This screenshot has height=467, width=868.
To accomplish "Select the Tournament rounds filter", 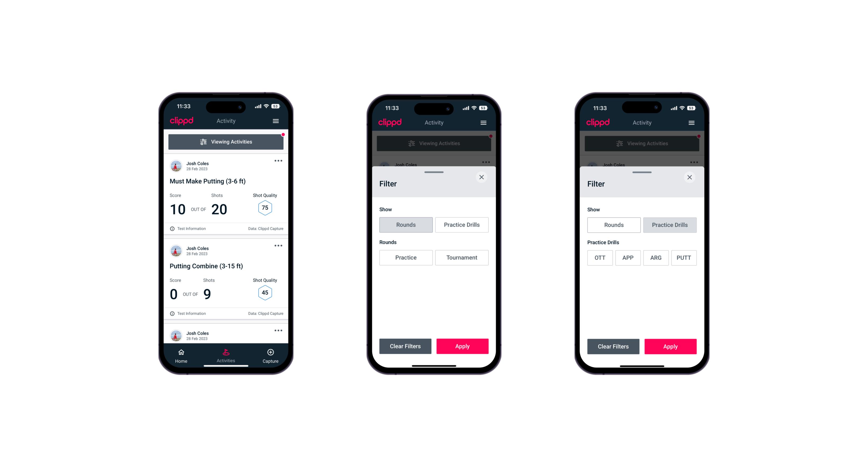I will (x=461, y=258).
